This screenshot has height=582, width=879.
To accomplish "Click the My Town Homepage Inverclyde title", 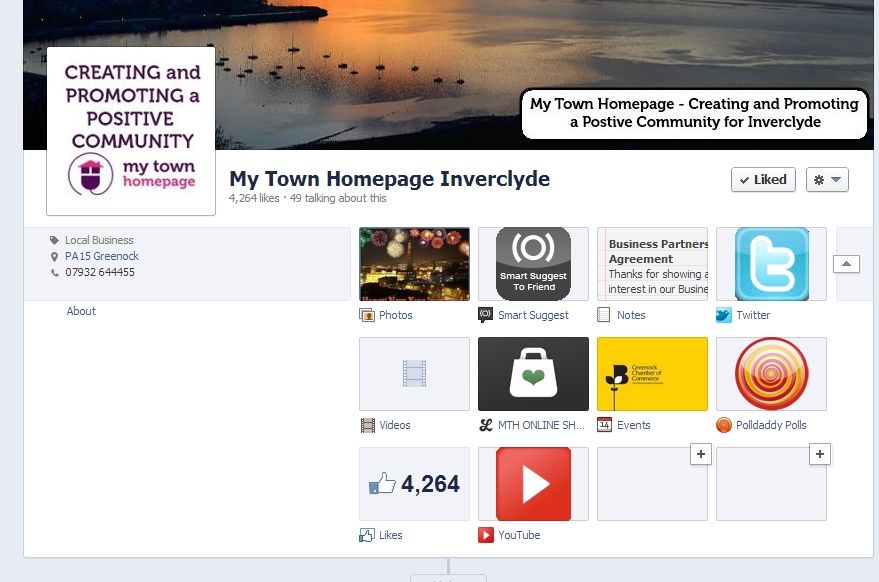I will tap(390, 179).
